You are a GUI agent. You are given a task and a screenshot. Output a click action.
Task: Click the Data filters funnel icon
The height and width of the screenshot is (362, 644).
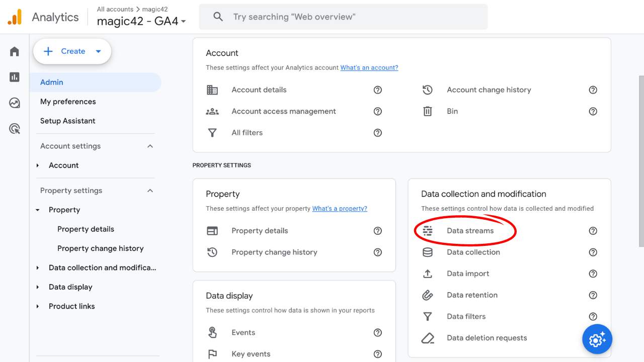coord(428,316)
